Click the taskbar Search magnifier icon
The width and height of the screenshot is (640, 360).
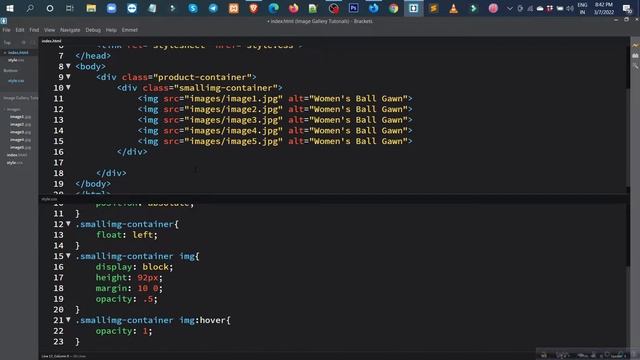pyautogui.click(x=30, y=8)
